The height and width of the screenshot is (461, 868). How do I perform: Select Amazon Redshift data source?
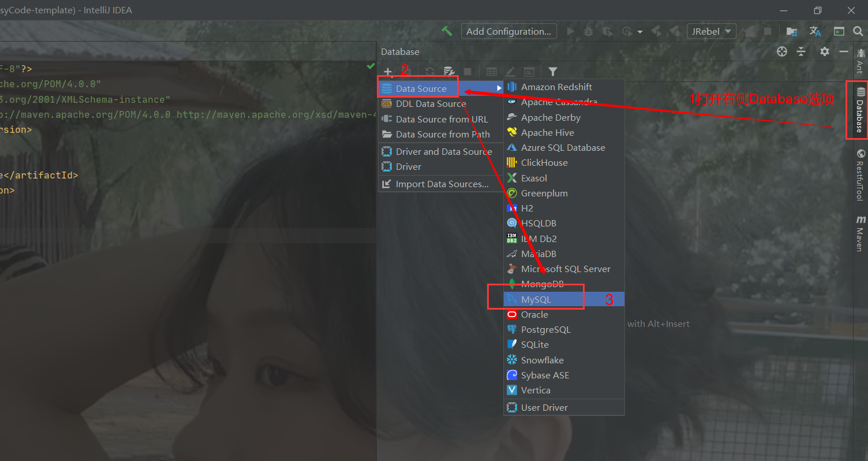coord(564,87)
